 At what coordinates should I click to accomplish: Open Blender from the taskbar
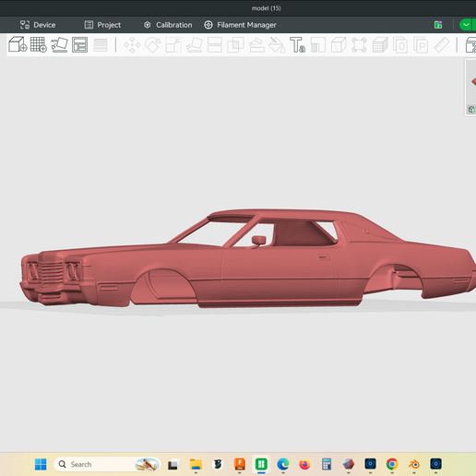tap(414, 464)
